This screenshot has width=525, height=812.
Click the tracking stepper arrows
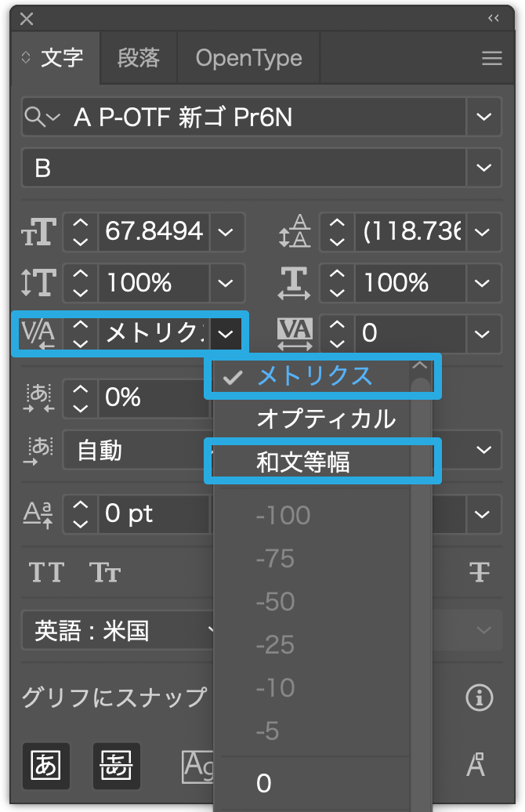click(x=337, y=334)
